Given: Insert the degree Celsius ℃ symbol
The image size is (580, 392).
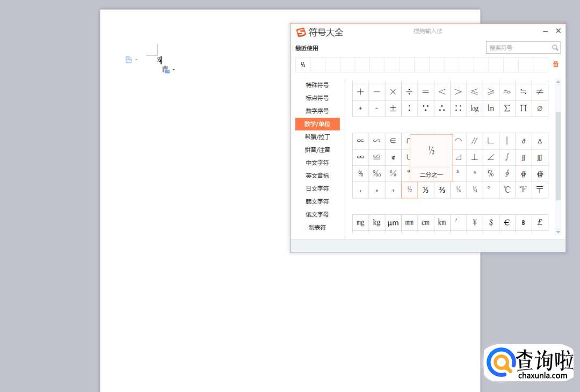Looking at the screenshot, I should [507, 190].
